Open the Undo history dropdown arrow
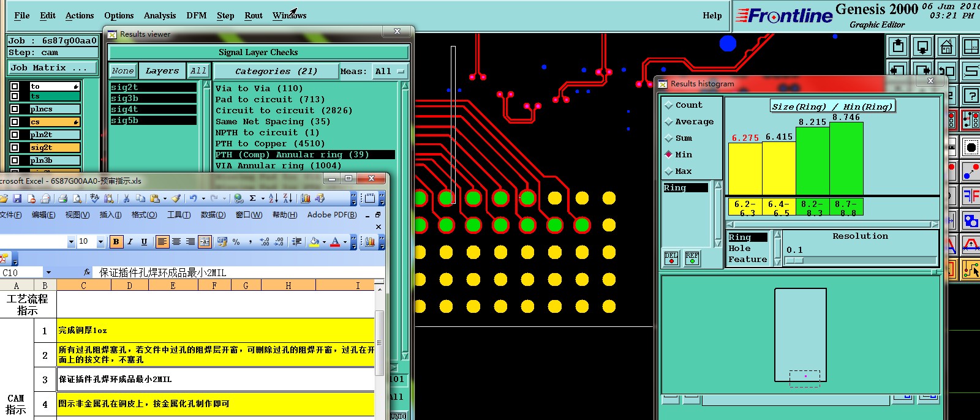Image resolution: width=980 pixels, height=420 pixels. 203,198
